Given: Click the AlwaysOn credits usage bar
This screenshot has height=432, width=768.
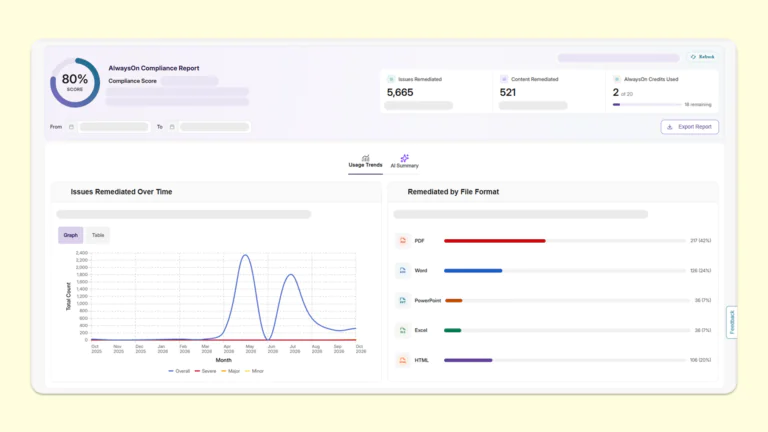Looking at the screenshot, I should click(647, 104).
